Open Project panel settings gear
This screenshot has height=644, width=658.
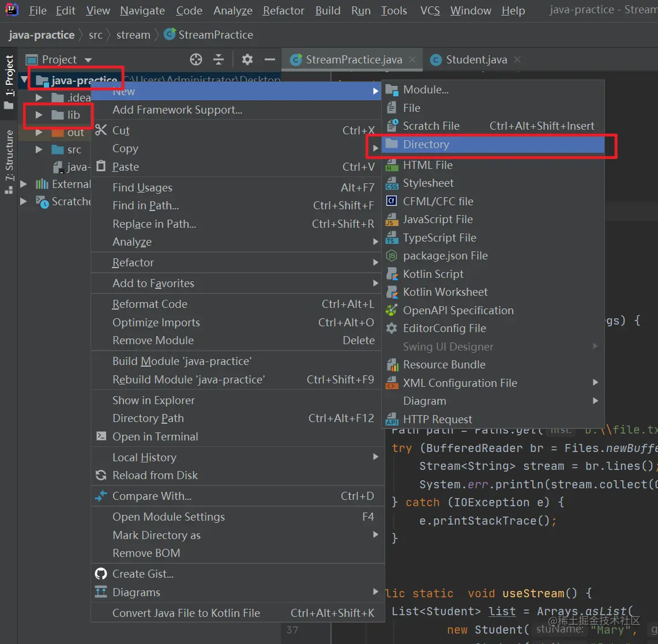tap(247, 59)
